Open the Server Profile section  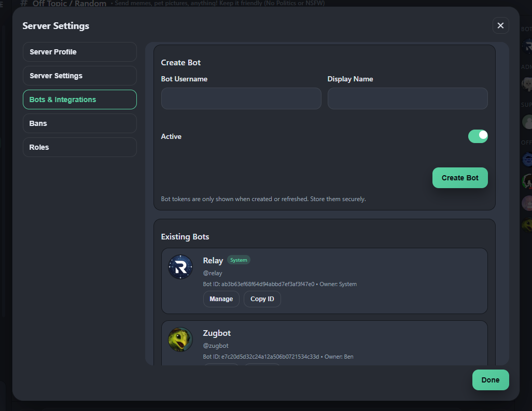(x=79, y=52)
